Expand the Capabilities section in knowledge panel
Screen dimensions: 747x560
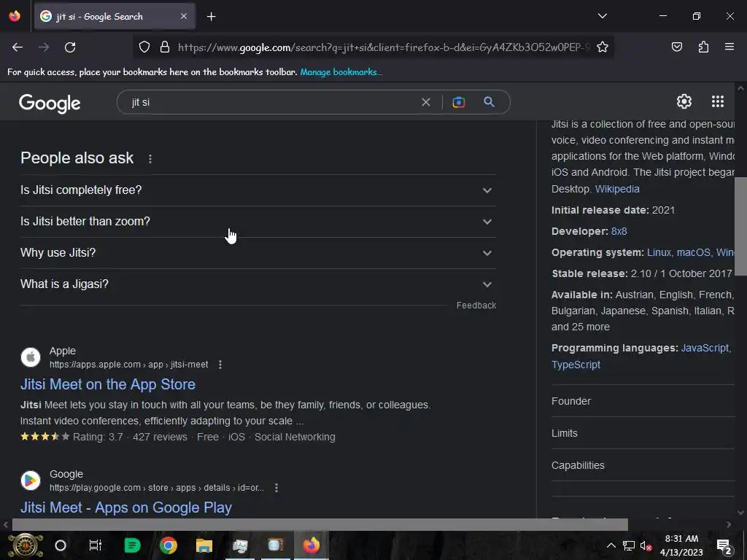coord(643,465)
